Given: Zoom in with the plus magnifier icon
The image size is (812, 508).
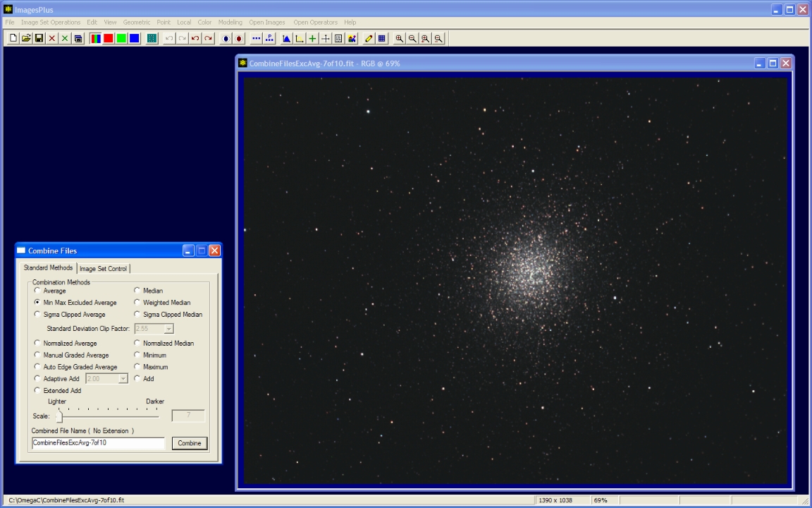Looking at the screenshot, I should (x=399, y=38).
